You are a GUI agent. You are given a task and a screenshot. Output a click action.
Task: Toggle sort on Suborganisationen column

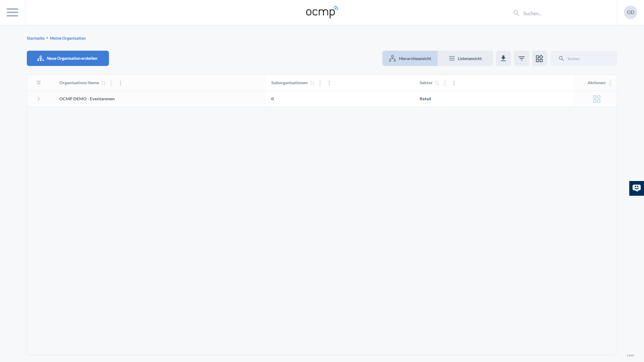[312, 83]
